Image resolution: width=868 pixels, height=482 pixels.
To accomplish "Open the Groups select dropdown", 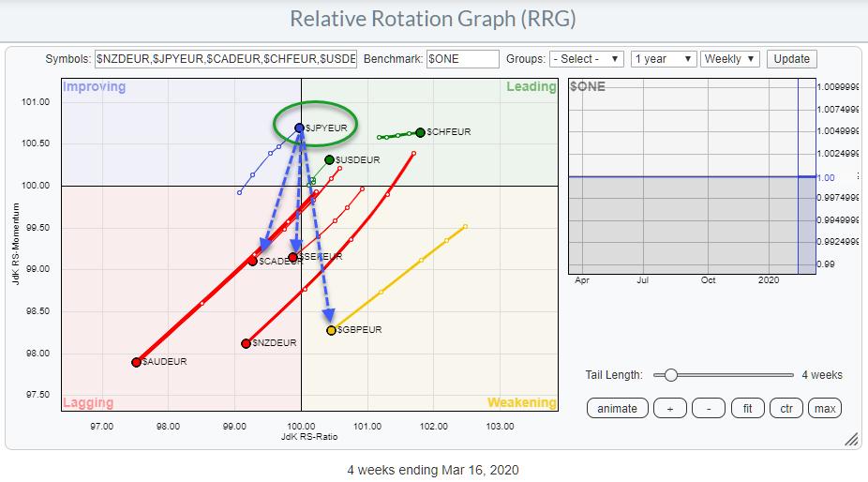I will click(x=587, y=59).
